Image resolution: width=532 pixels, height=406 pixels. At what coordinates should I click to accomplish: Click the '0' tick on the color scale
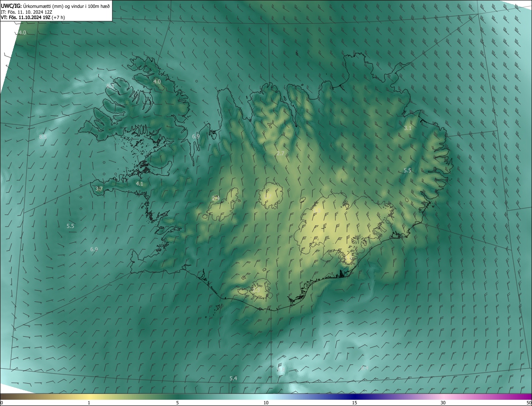coord(2,403)
